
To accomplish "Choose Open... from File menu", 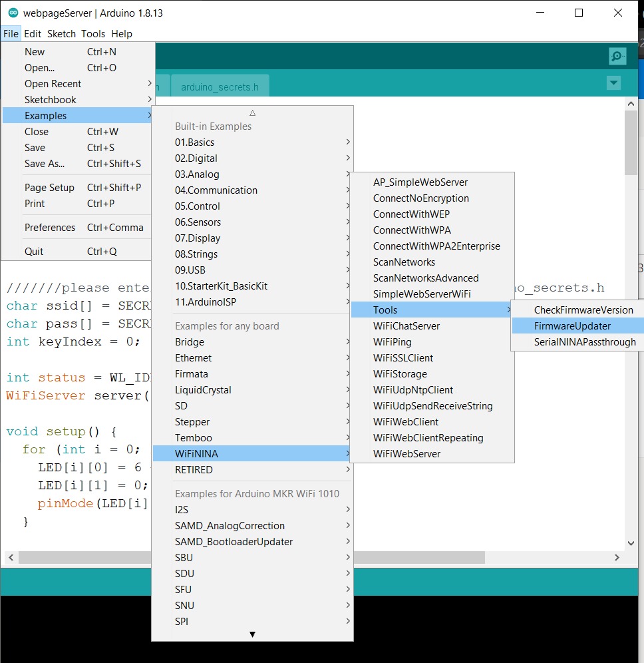I will [77, 68].
